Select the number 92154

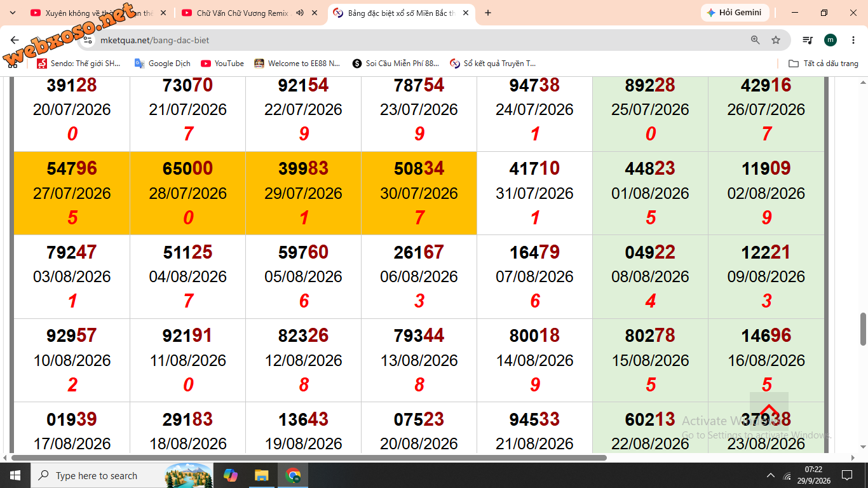click(x=303, y=85)
